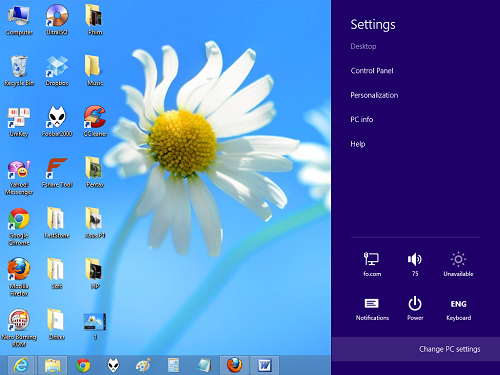Open the notepad-style taskbar icon
This screenshot has width=500, height=375.
204,365
